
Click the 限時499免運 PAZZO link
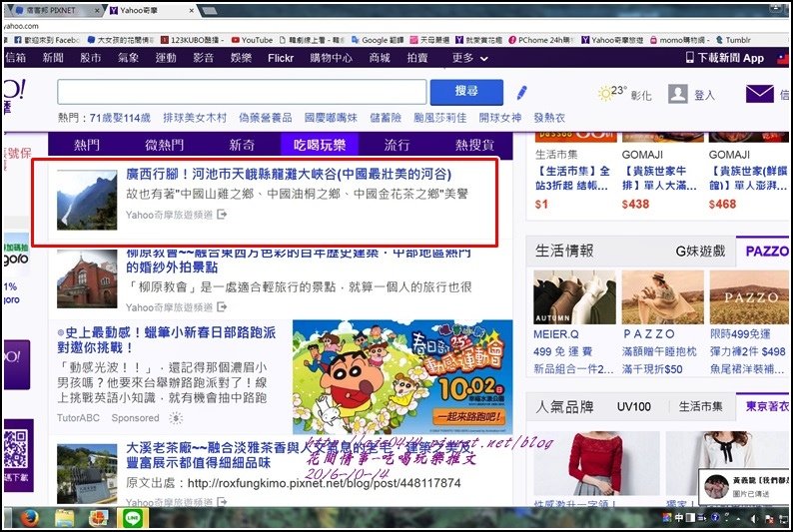740,334
